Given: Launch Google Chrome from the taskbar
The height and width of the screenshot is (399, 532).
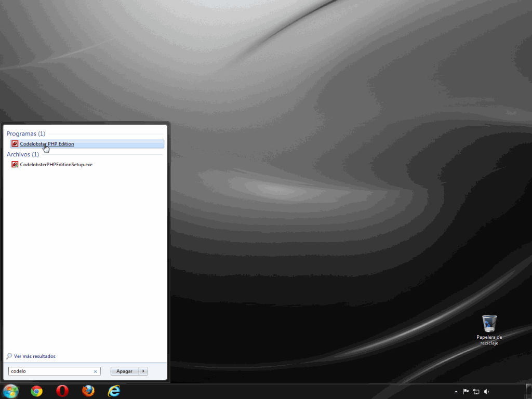Looking at the screenshot, I should pos(36,391).
